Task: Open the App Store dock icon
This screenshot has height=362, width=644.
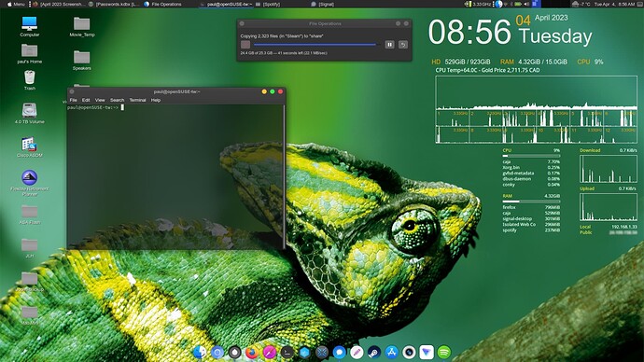Action: tap(391, 352)
